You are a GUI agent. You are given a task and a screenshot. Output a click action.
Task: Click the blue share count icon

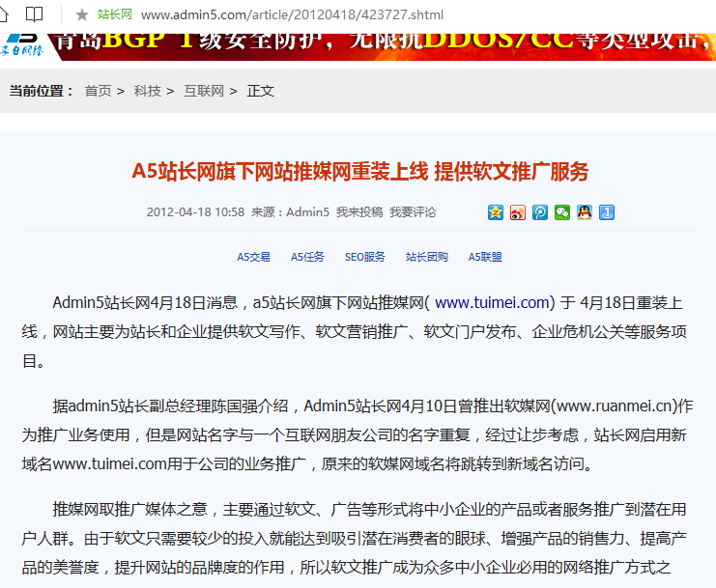607,212
